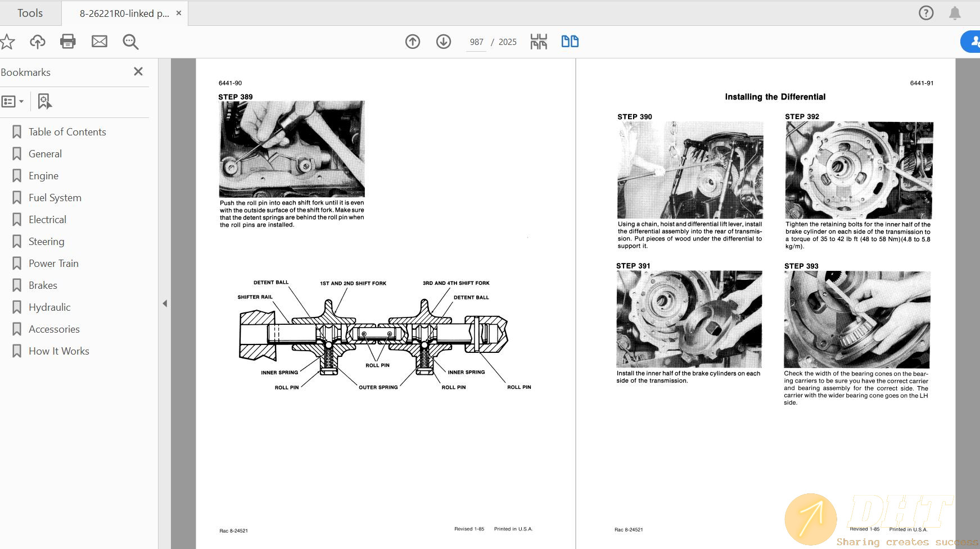Go to previous page with up arrow
The image size is (980, 549).
[x=412, y=41]
